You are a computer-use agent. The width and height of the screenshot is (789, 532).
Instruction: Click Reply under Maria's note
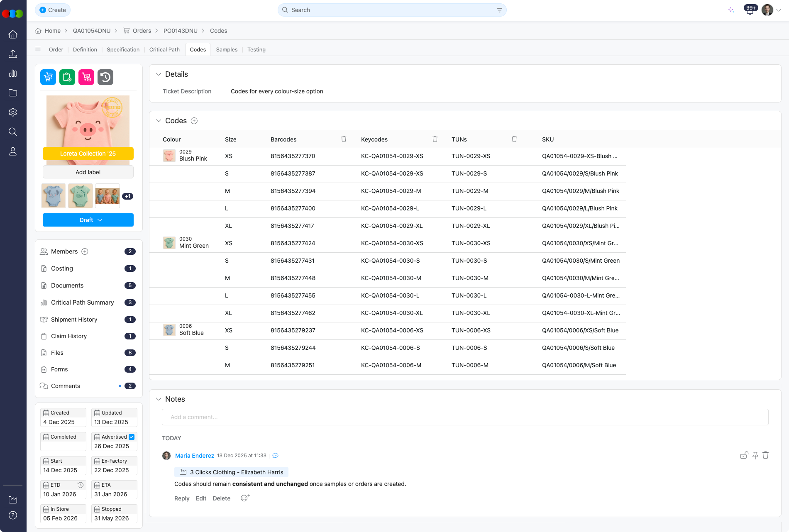pos(181,498)
